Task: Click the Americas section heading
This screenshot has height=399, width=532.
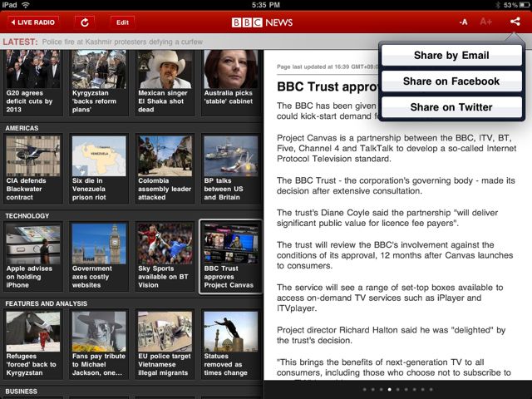Action: click(22, 128)
